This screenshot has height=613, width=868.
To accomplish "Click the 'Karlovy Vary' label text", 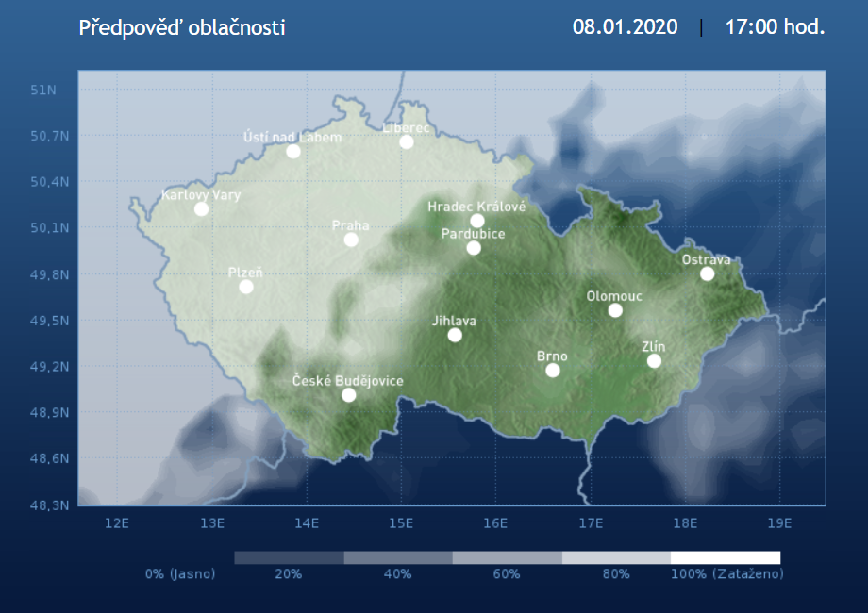I will tap(201, 194).
